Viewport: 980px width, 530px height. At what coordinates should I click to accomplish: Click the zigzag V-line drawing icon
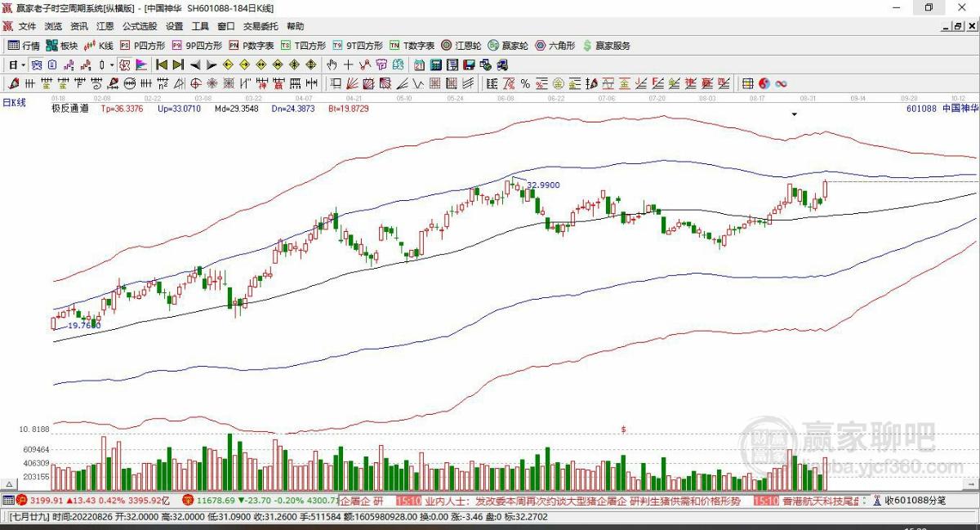point(416,83)
